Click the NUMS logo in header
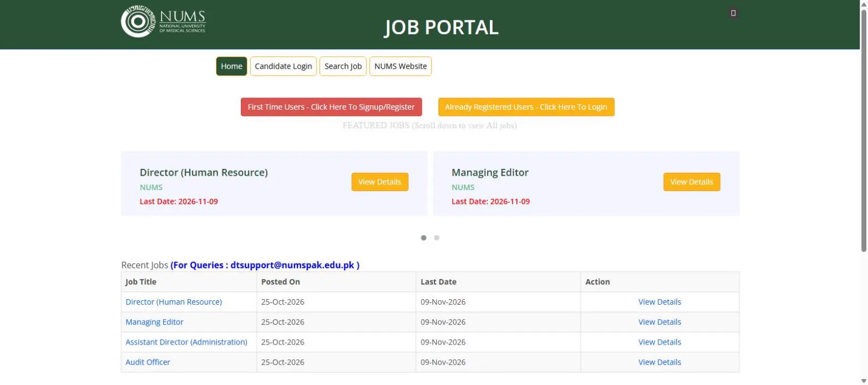 click(x=163, y=22)
